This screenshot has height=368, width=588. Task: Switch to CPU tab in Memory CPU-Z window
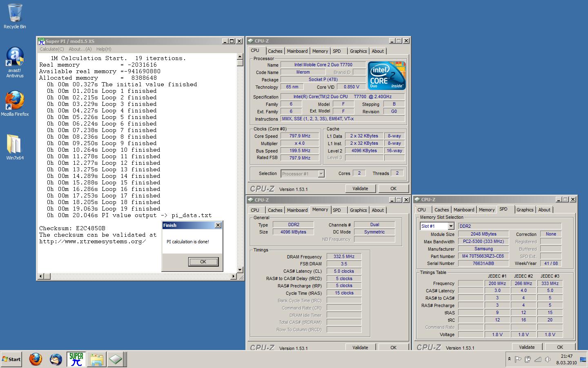click(x=255, y=210)
